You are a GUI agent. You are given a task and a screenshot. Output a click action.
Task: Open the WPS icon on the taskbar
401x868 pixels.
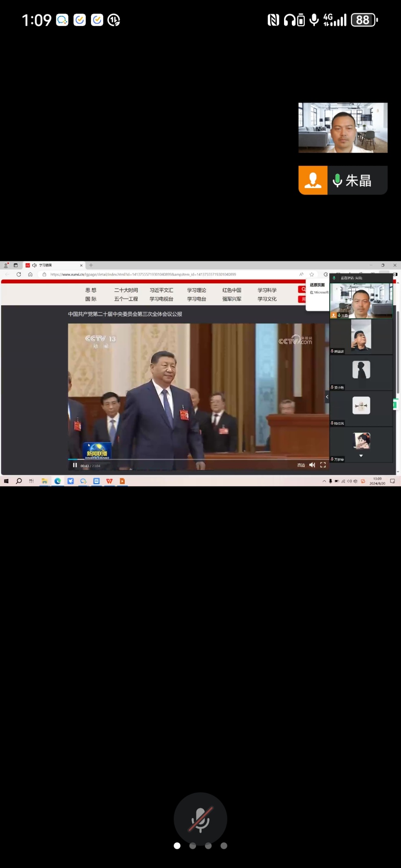coord(109,481)
